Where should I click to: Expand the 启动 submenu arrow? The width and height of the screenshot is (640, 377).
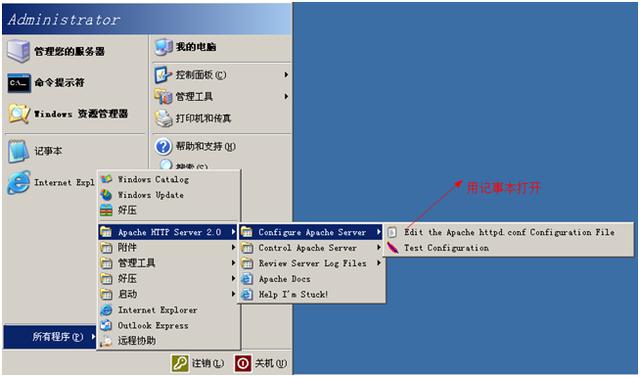click(x=233, y=294)
